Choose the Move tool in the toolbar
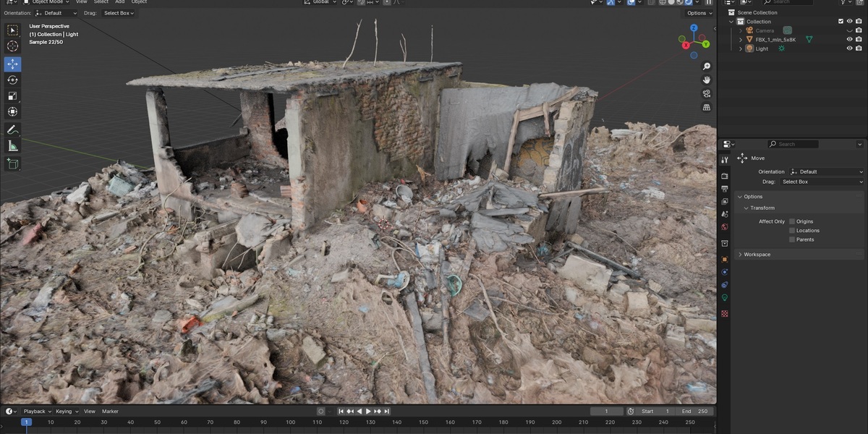 click(13, 64)
